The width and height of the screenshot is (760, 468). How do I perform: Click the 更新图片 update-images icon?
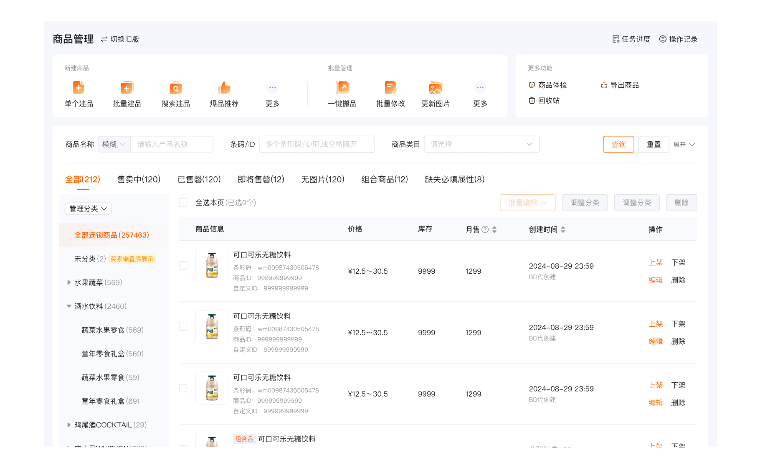click(435, 88)
